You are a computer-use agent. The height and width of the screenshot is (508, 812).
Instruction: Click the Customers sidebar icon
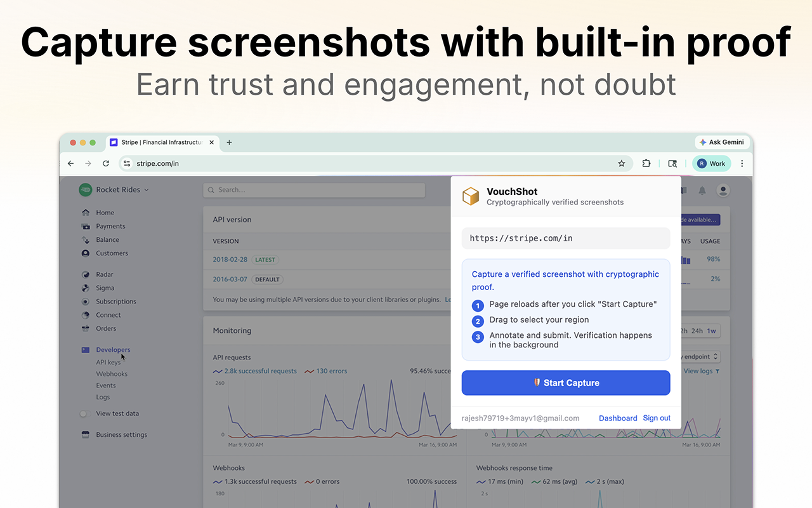[x=86, y=253]
